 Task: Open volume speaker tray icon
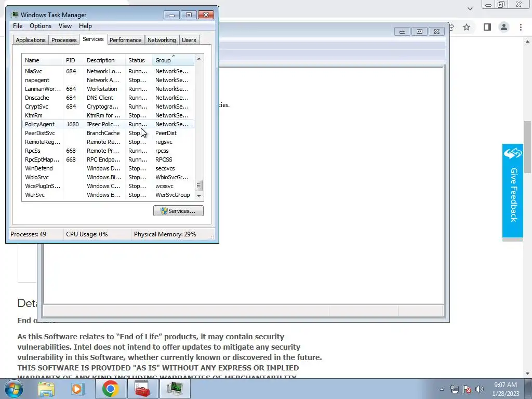tap(479, 389)
